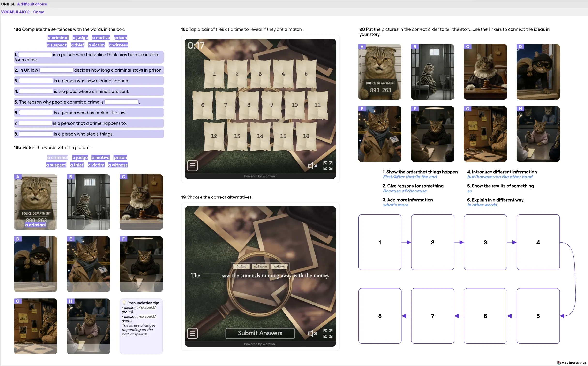The height and width of the screenshot is (366, 588).
Task: Open the menu icon in the 18c tile game
Action: 192,166
